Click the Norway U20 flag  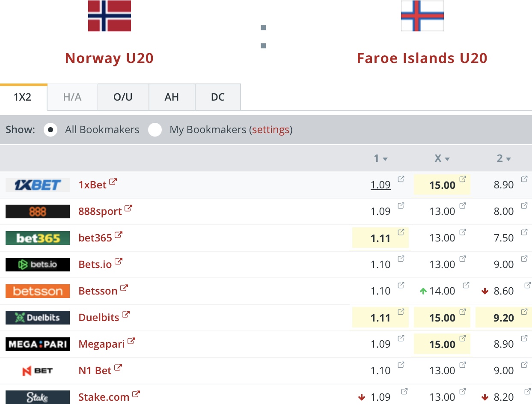pyautogui.click(x=110, y=16)
